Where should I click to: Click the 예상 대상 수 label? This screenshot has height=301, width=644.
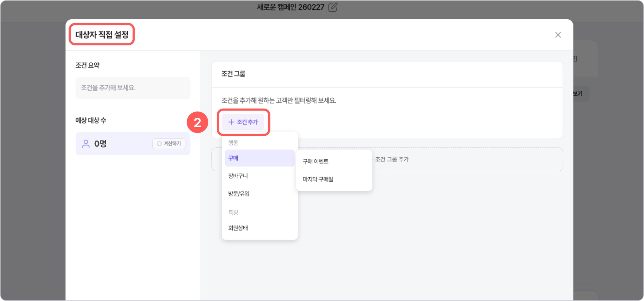[x=91, y=120]
